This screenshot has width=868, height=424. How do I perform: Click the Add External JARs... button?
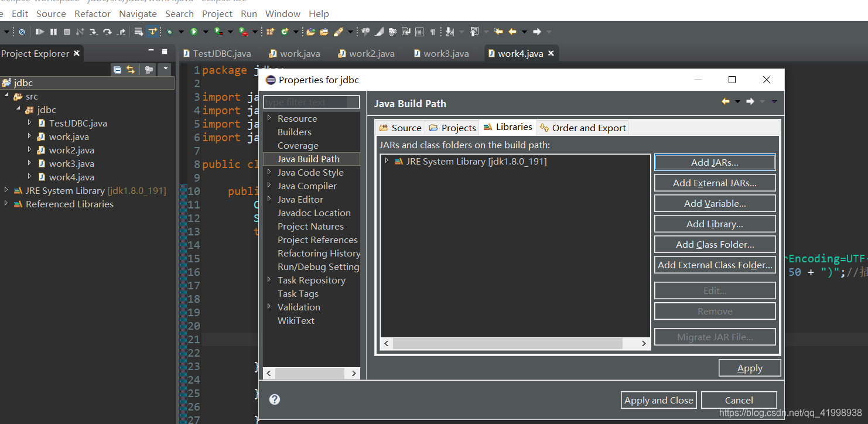tap(715, 183)
